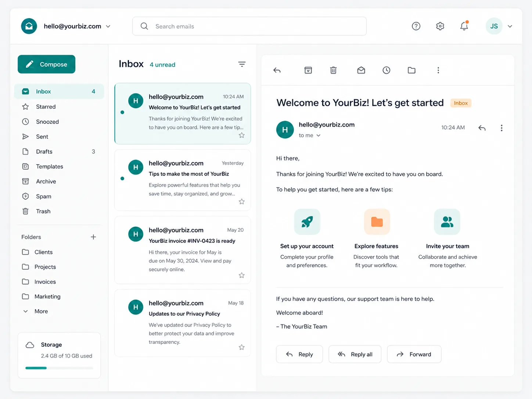The image size is (532, 399).
Task: Click the Reply all button
Action: 355,354
